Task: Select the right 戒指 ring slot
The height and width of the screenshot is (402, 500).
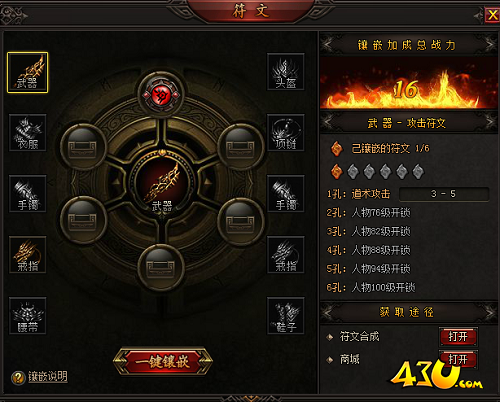Action: pyautogui.click(x=286, y=255)
